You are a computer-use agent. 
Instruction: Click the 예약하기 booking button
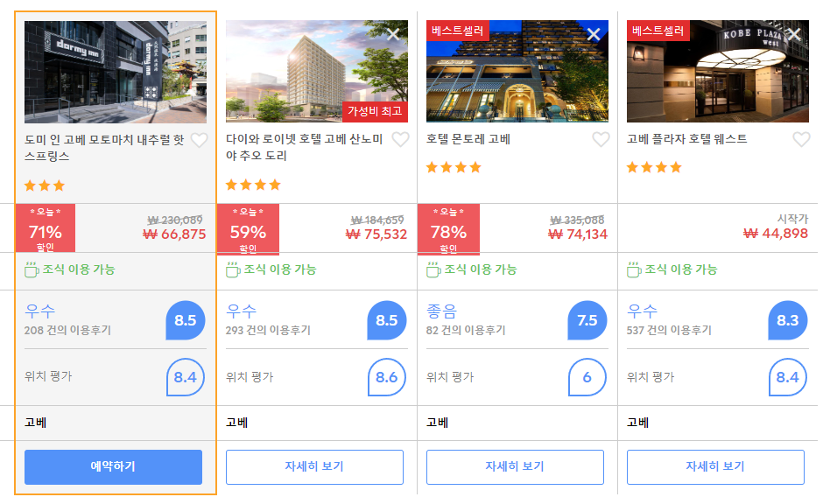pyautogui.click(x=113, y=466)
